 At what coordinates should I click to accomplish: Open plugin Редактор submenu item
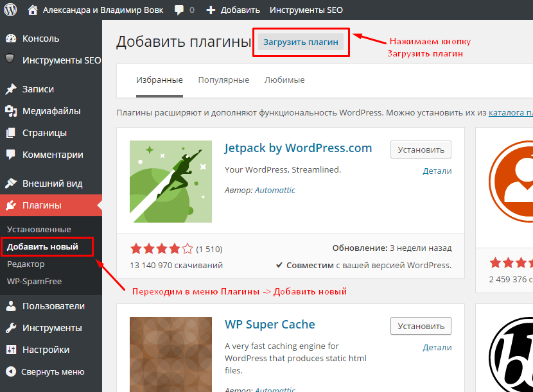[26, 264]
